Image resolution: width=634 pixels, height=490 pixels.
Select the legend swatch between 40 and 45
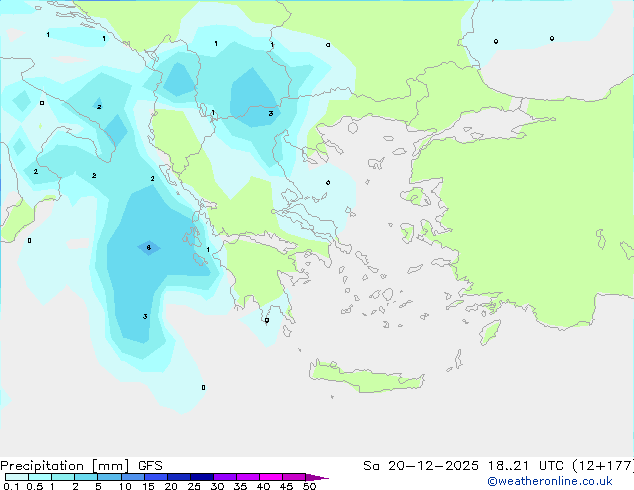click(x=271, y=477)
